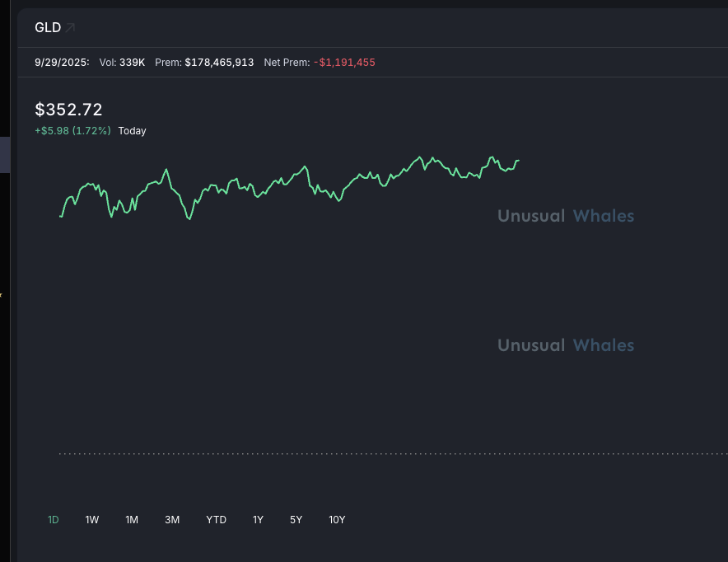Click the 339K volume figure
728x562 pixels.
click(x=132, y=63)
